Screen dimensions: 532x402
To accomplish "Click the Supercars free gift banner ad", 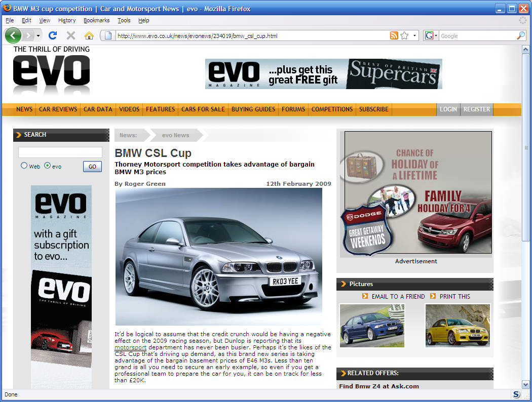I will point(323,74).
